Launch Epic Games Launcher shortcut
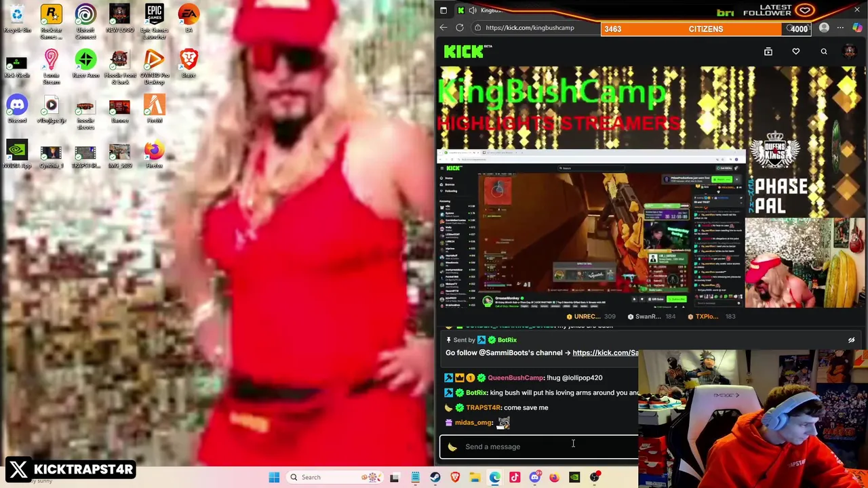 (154, 22)
